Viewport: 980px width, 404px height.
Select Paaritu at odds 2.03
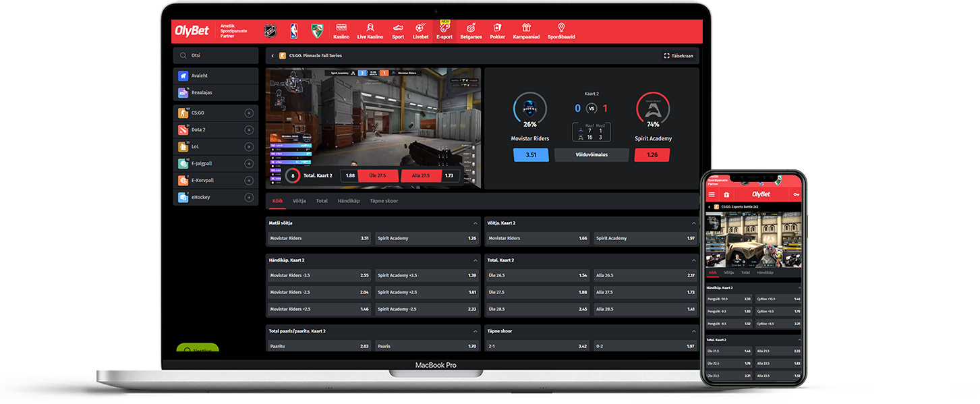coord(319,346)
